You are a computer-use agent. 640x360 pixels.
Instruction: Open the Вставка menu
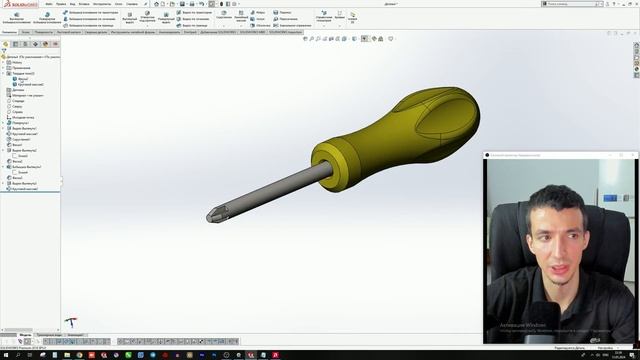coord(84,4)
